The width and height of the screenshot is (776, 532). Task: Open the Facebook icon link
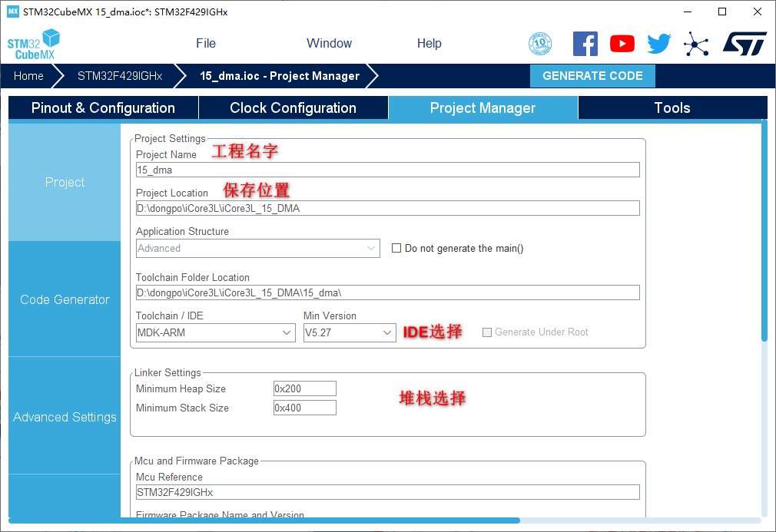(x=585, y=44)
